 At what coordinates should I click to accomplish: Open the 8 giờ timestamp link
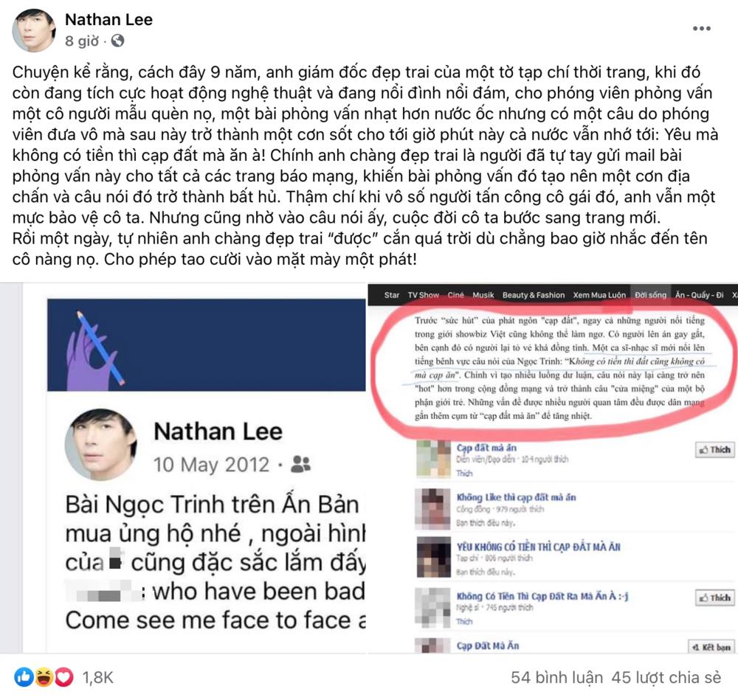82,41
